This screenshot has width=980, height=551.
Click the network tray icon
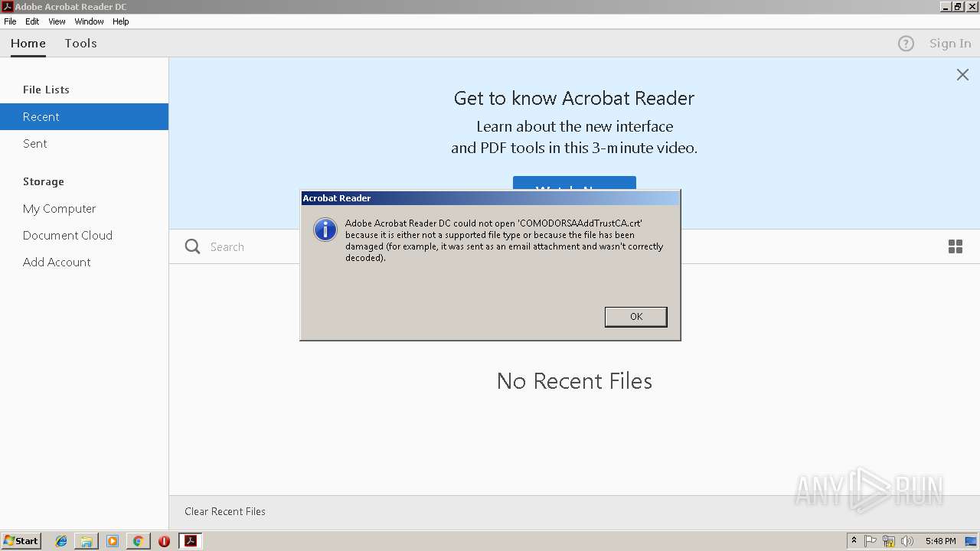(889, 541)
